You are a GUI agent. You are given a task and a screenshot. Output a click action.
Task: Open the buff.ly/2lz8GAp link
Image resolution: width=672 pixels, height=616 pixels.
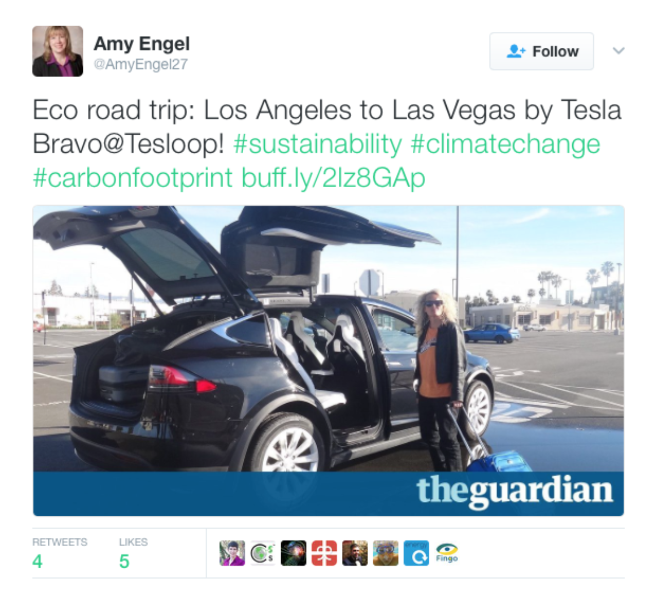333,178
